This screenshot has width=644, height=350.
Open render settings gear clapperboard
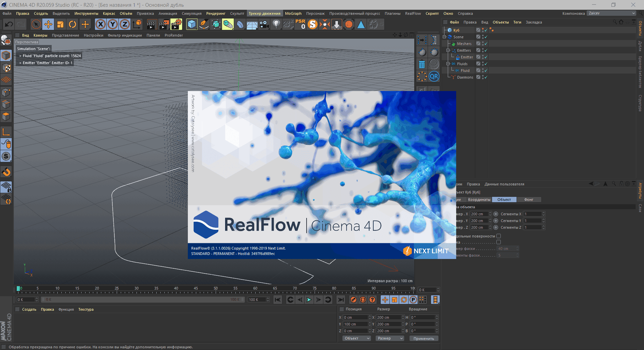coord(176,24)
